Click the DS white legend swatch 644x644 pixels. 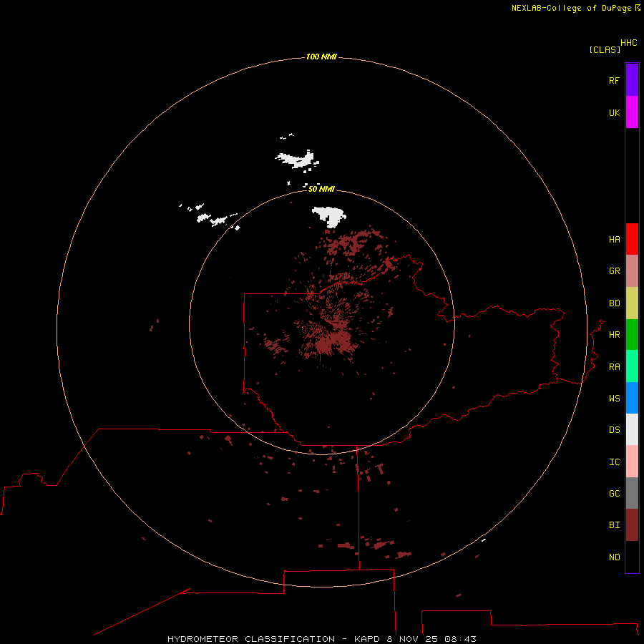(x=632, y=429)
